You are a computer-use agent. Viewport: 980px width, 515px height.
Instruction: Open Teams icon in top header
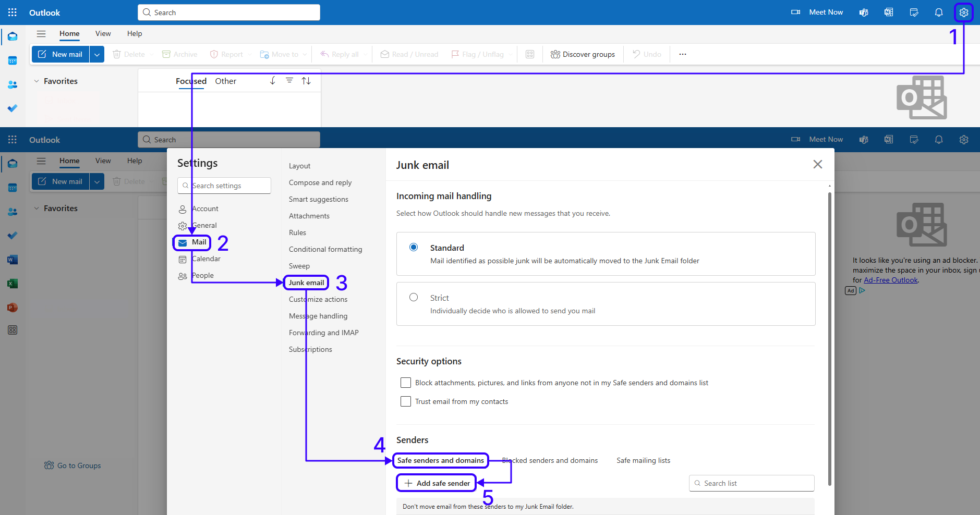pos(864,13)
